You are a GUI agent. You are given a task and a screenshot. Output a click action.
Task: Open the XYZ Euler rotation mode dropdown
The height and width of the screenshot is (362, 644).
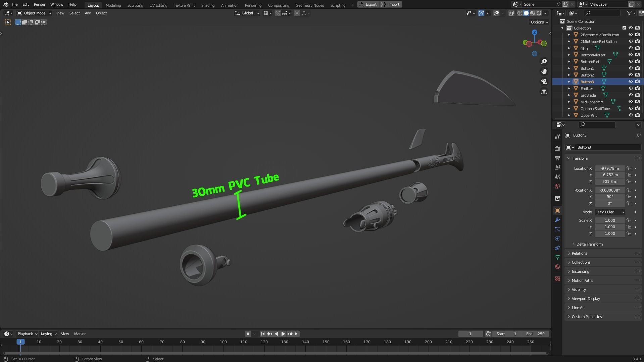(x=610, y=212)
